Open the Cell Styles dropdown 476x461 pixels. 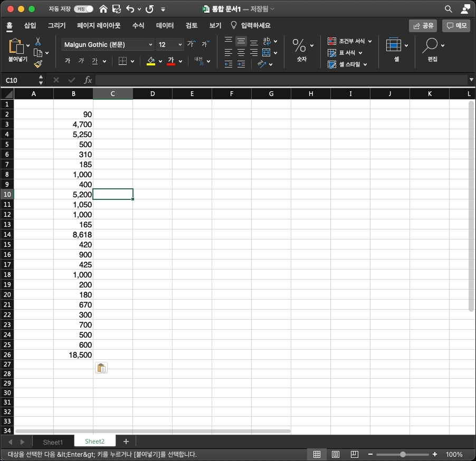(347, 64)
